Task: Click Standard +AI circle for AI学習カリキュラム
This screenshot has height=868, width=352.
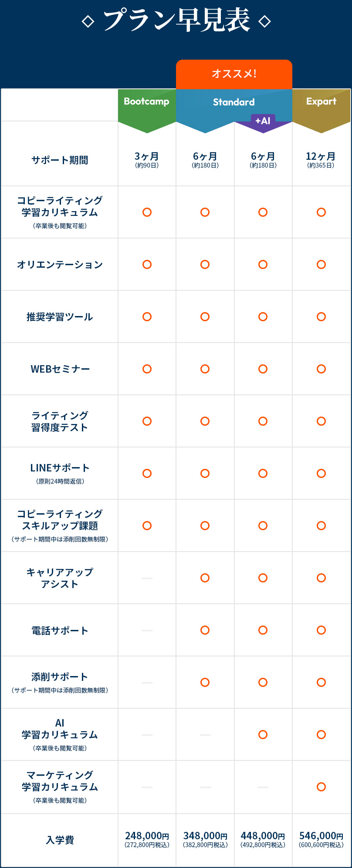Action: pyautogui.click(x=263, y=735)
